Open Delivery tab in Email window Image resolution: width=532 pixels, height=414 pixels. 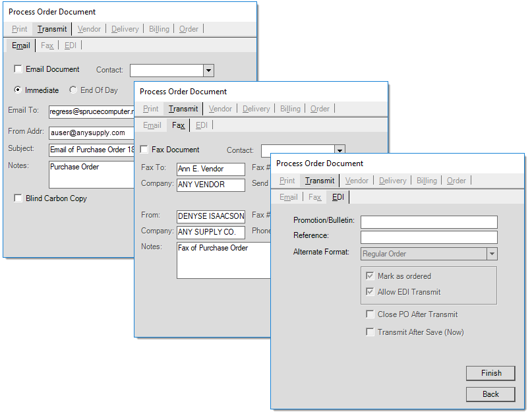click(125, 29)
